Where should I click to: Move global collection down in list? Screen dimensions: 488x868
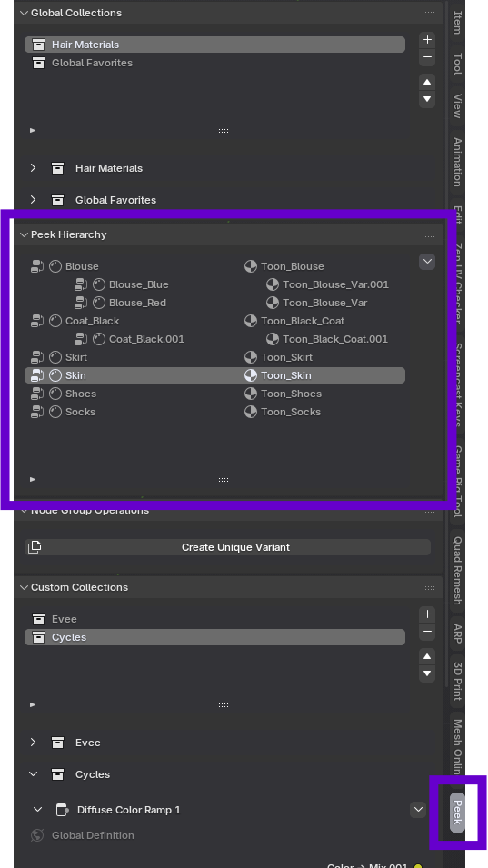(427, 100)
